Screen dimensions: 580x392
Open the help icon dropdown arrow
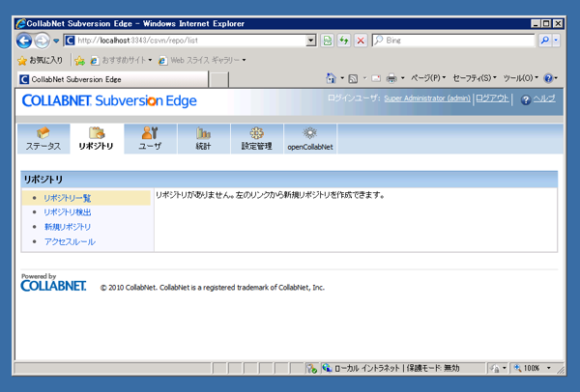point(556,78)
